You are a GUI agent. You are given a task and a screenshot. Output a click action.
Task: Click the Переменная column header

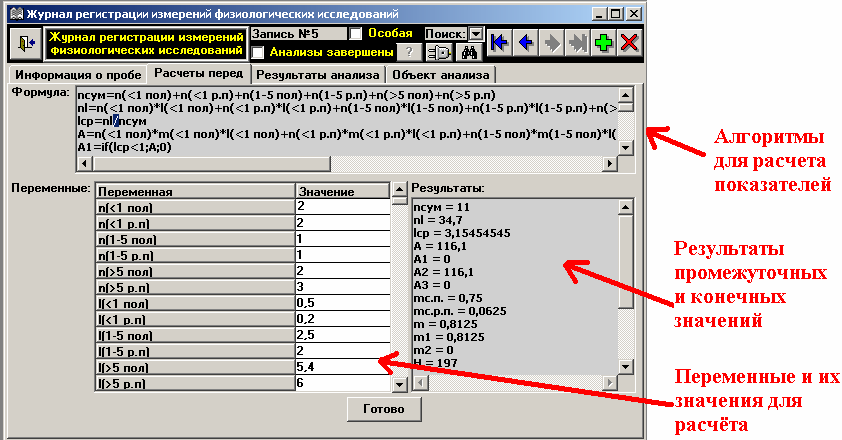point(195,191)
